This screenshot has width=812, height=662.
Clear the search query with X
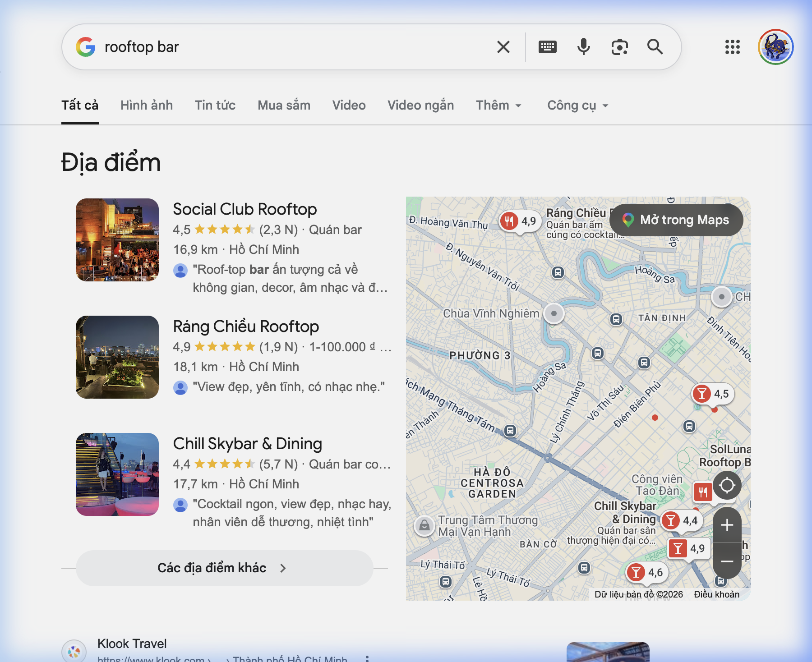pos(503,47)
